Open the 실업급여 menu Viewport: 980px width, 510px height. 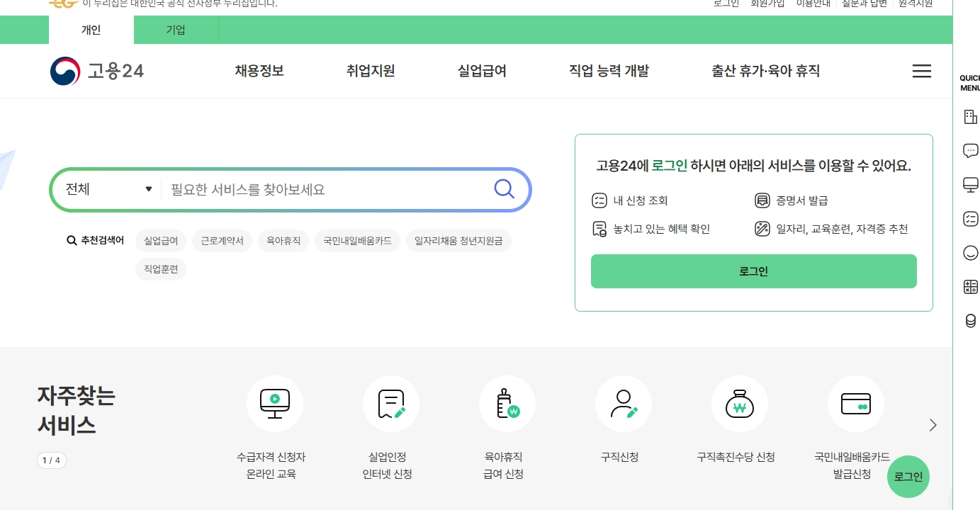tap(482, 71)
